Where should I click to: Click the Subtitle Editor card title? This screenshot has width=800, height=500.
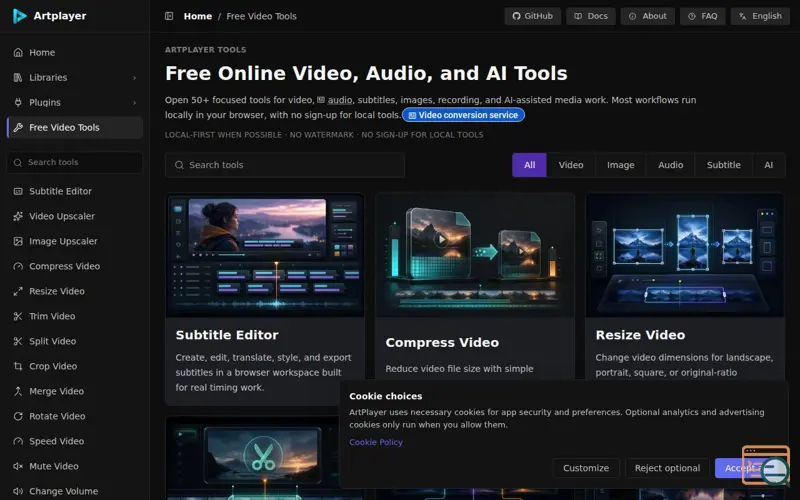pyautogui.click(x=227, y=335)
